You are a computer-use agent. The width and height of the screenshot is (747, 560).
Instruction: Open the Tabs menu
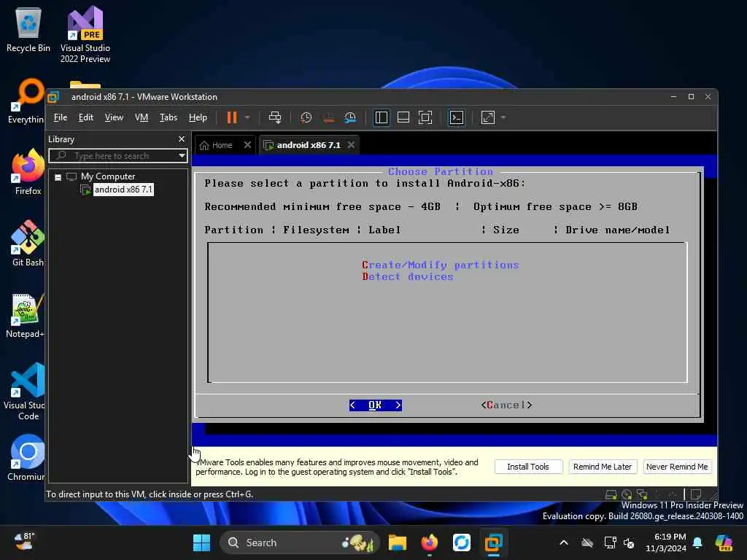(x=169, y=117)
